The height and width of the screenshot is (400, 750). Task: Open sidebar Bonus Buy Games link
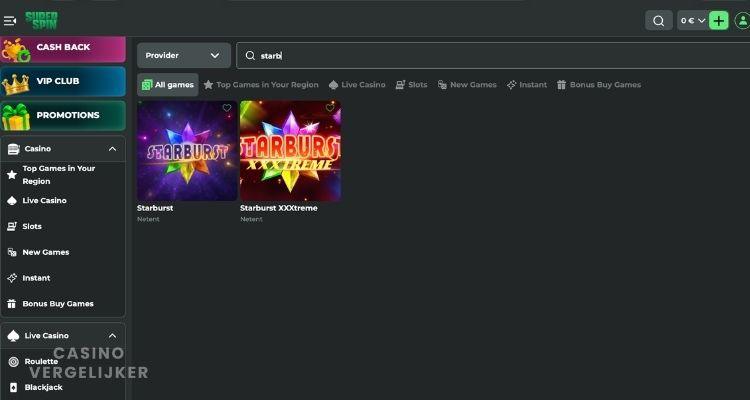[63, 304]
